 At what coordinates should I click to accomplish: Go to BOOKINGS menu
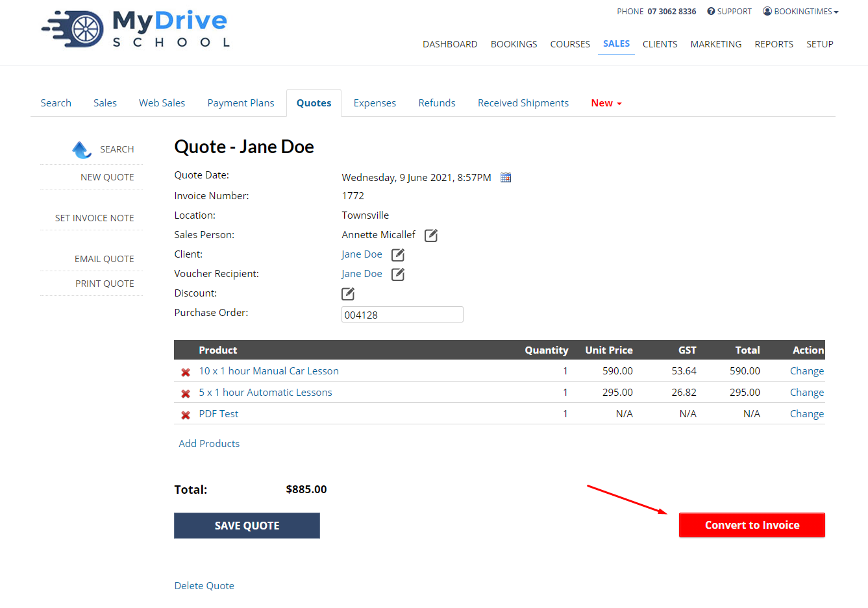[514, 44]
